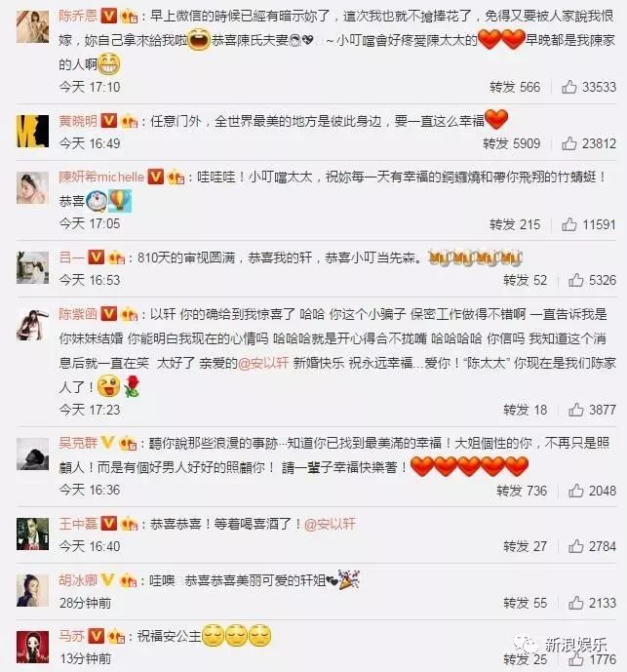This screenshot has height=672, width=627.
Task: Like 陈乔恩's comment with 33533 likes
Action: point(568,87)
